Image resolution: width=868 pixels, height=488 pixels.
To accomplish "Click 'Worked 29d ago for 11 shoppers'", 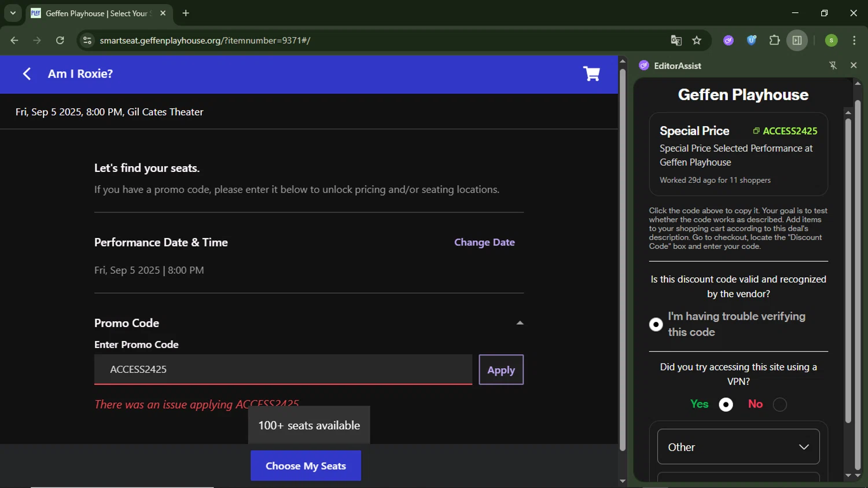I will pyautogui.click(x=715, y=180).
